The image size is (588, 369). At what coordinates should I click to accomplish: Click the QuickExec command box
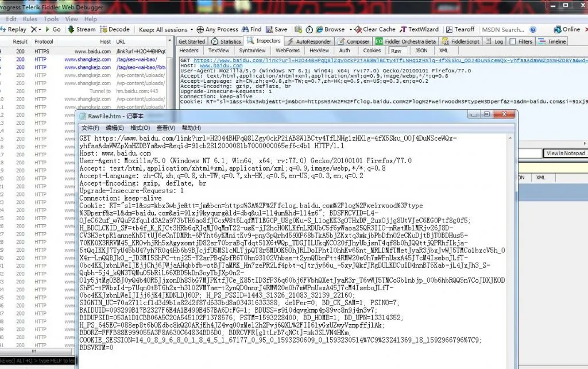pos(37,361)
